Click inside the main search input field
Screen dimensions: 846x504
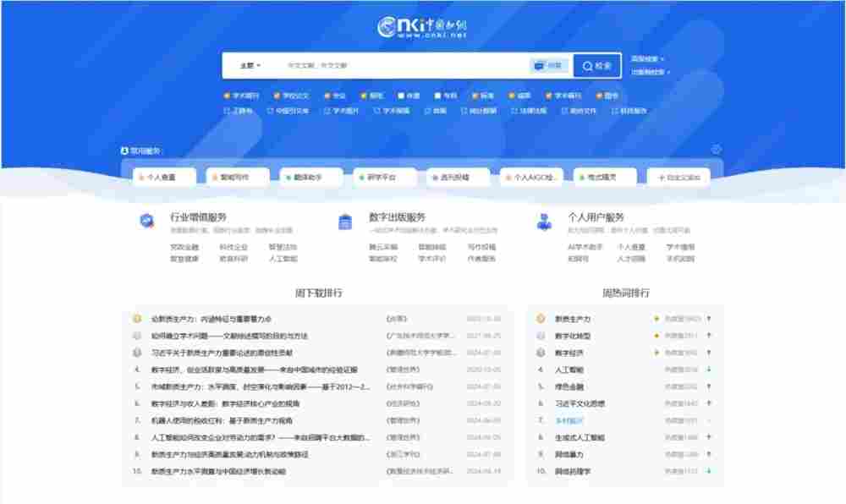point(398,64)
